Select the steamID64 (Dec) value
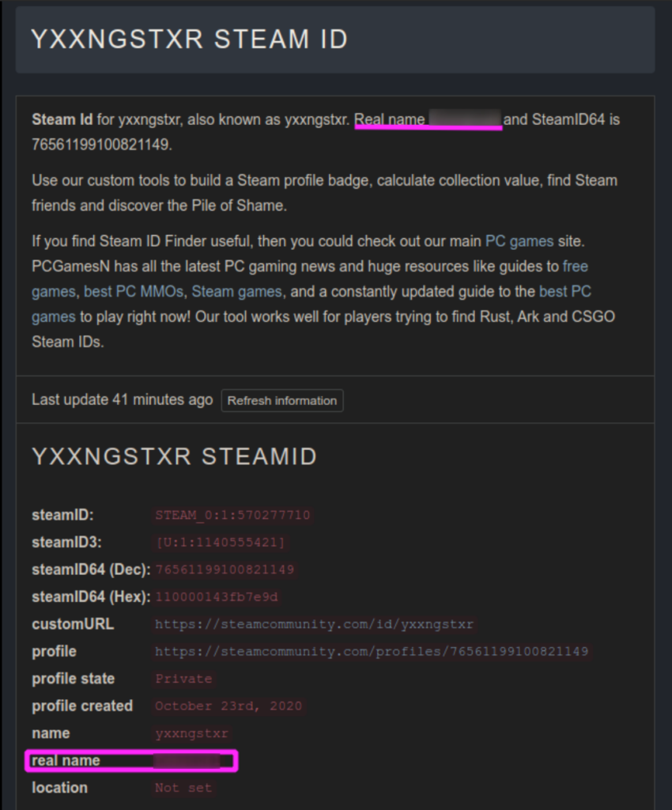The width and height of the screenshot is (672, 810). click(225, 570)
